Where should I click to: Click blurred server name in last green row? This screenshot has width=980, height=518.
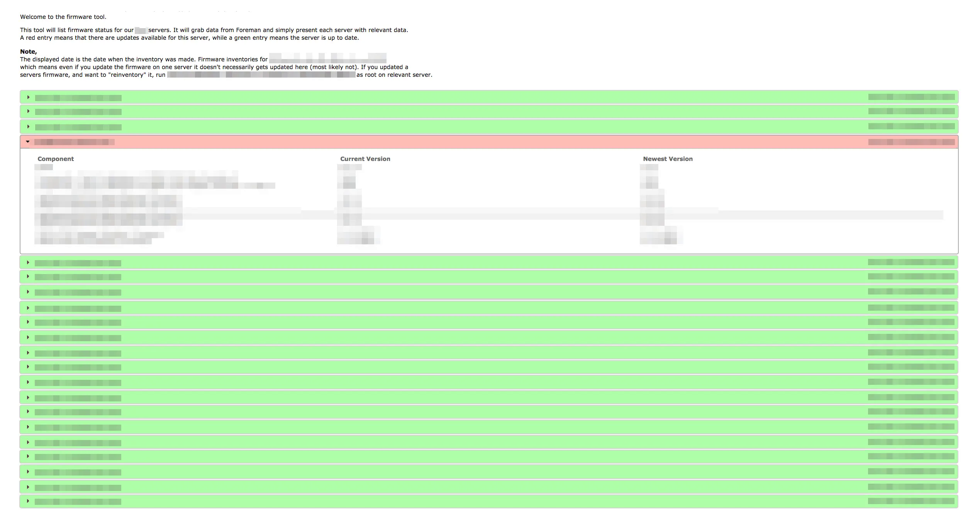[x=78, y=502]
